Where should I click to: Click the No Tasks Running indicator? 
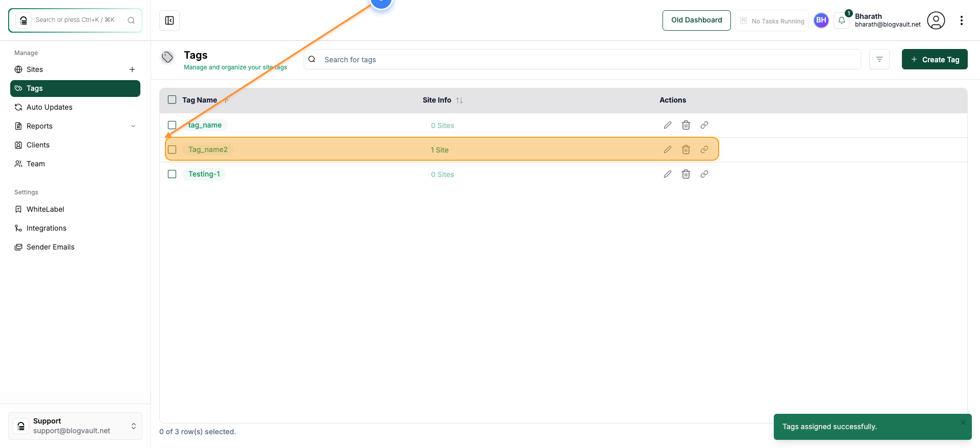point(772,20)
